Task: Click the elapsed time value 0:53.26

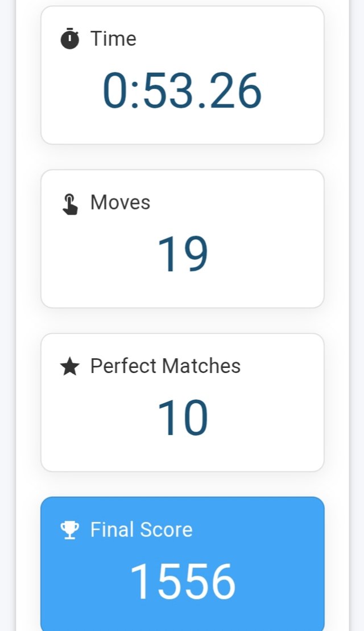Action: [182, 91]
